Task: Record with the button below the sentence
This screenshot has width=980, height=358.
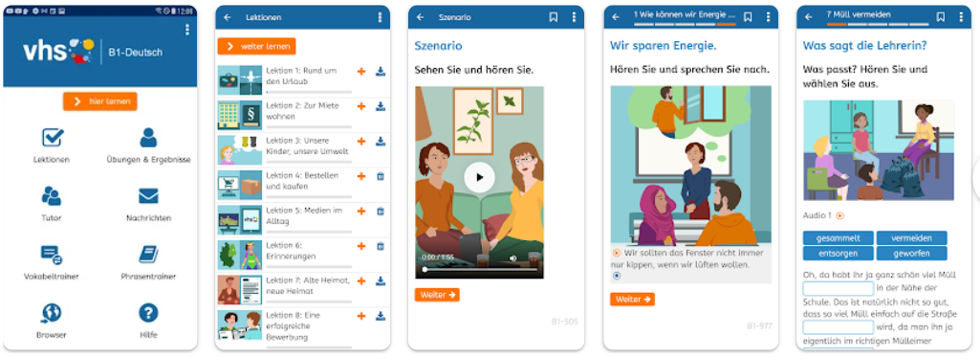Action: [x=617, y=276]
